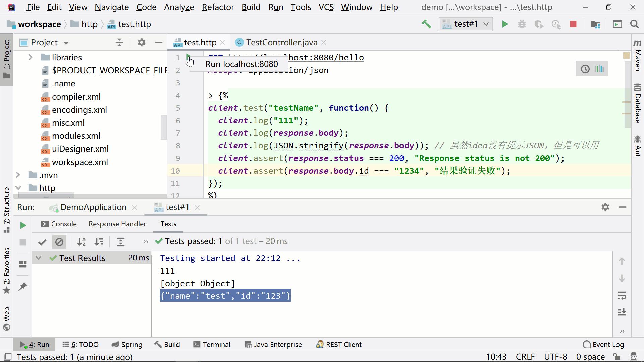Stop the running process with red square
Screen dimensions: 644x362
(x=573, y=24)
